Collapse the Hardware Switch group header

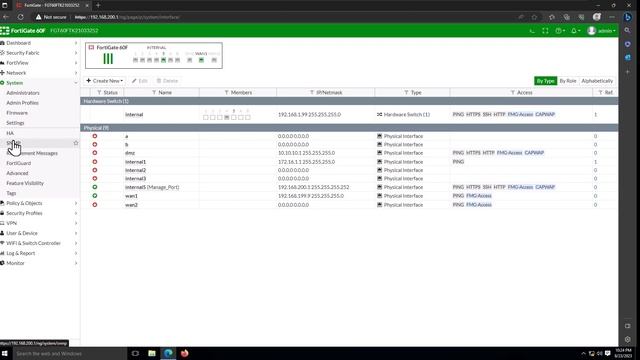(349, 101)
